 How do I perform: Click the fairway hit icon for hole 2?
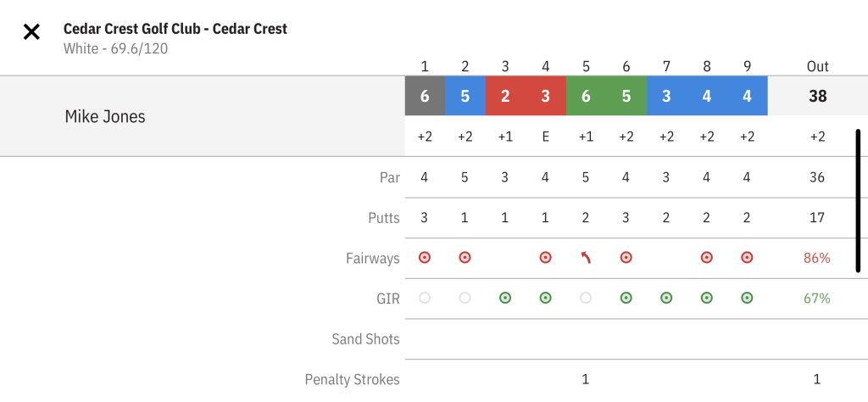[x=465, y=258]
